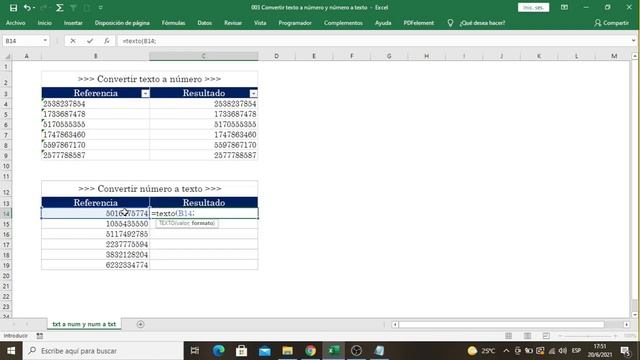Click macro recording icon in status bar
Image resolution: width=640 pixels, height=360 pixels.
[40, 336]
